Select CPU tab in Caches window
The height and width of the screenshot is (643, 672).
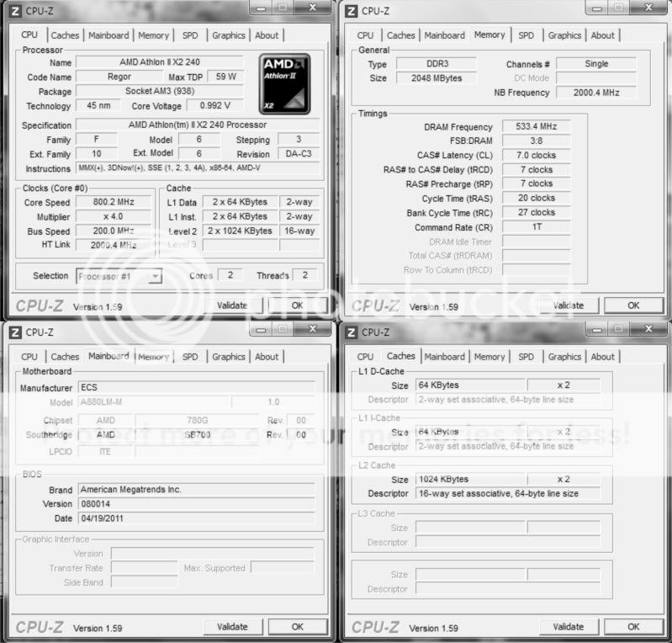pyautogui.click(x=365, y=357)
